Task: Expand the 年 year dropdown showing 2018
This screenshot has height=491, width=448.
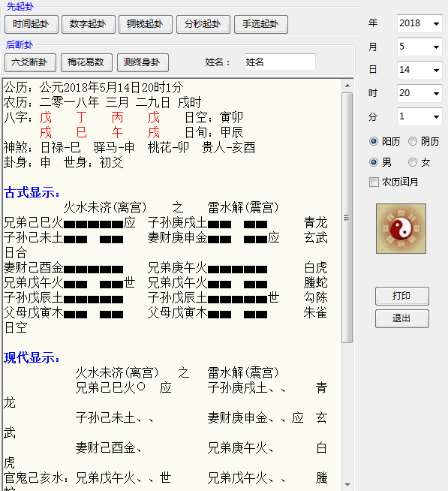Action: point(419,23)
